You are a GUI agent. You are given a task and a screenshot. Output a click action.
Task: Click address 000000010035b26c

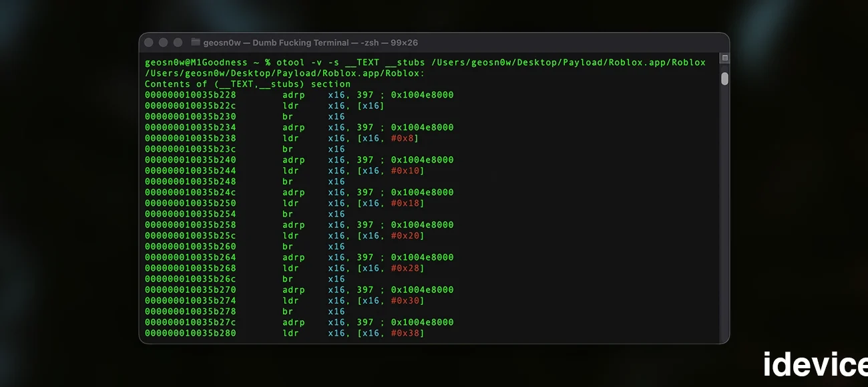(x=190, y=279)
